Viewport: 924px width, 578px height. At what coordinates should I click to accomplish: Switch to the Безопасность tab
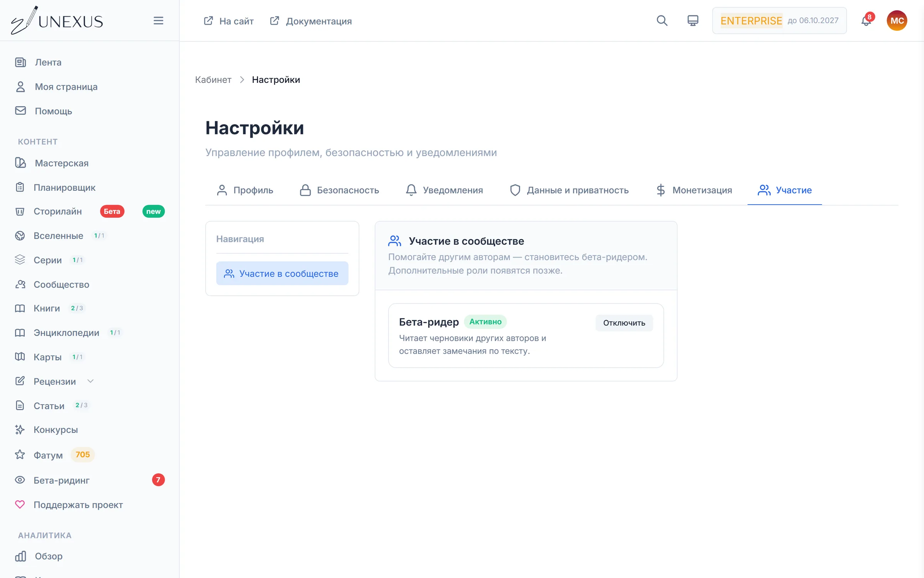click(x=339, y=190)
